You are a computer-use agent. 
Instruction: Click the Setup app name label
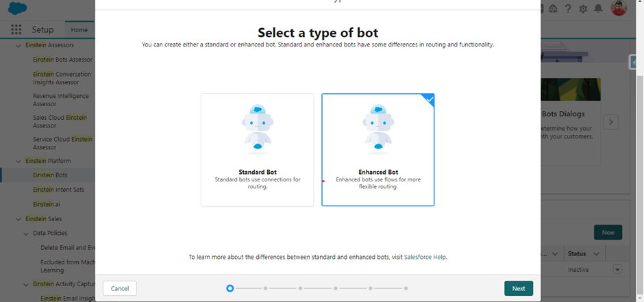click(42, 30)
